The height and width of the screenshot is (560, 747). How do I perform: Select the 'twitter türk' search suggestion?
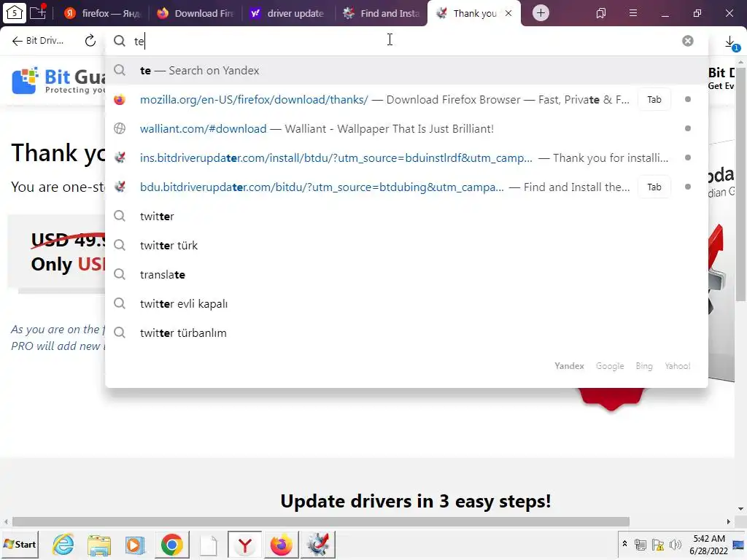[406, 245]
